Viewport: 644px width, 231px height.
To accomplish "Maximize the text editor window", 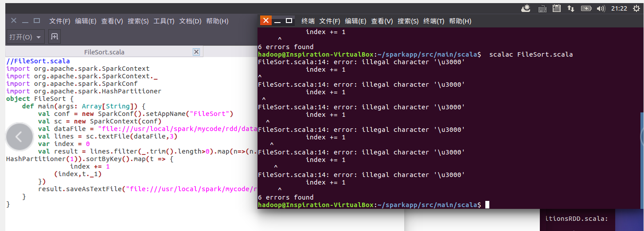I will tap(37, 20).
